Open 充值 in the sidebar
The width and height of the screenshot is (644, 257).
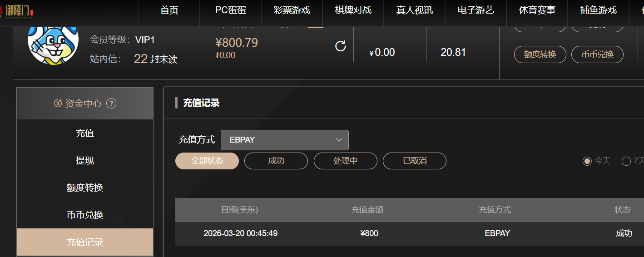[x=85, y=133]
